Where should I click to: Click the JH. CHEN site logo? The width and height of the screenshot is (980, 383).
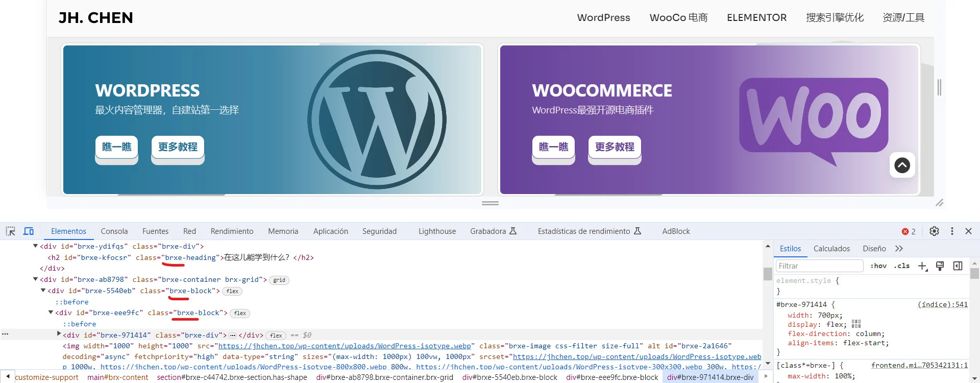(x=96, y=18)
